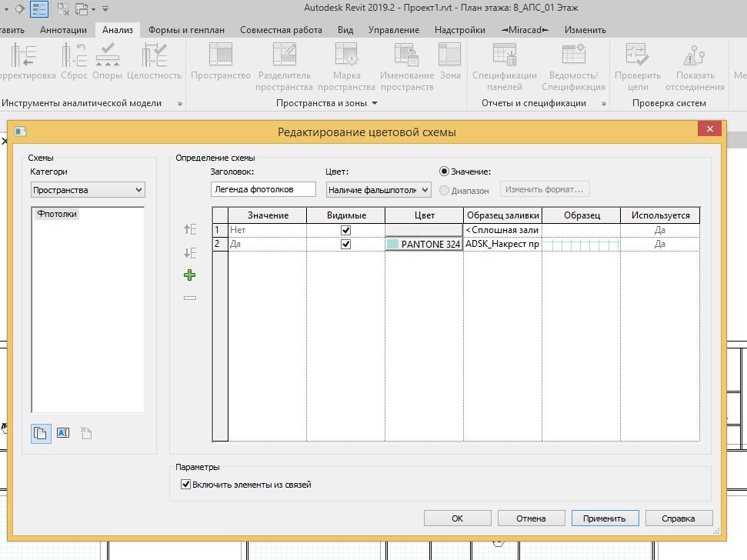Image resolution: width=747 pixels, height=560 pixels.
Task: Add a new value with green plus
Action: [x=189, y=275]
